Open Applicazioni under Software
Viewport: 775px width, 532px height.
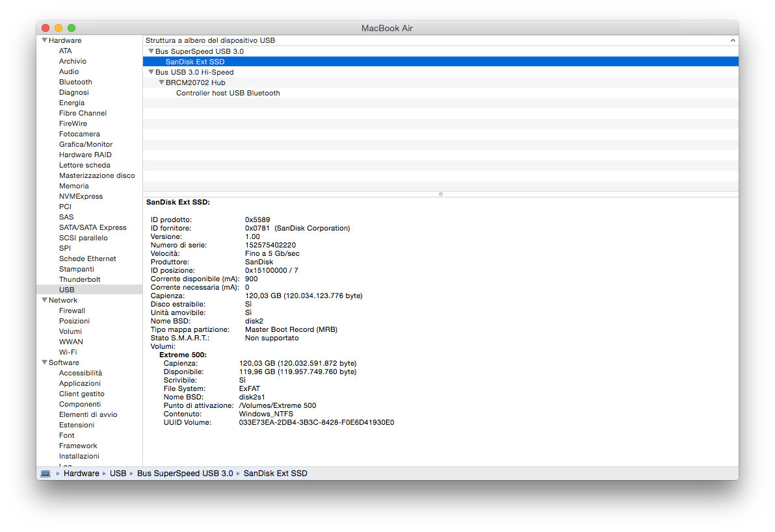point(79,383)
